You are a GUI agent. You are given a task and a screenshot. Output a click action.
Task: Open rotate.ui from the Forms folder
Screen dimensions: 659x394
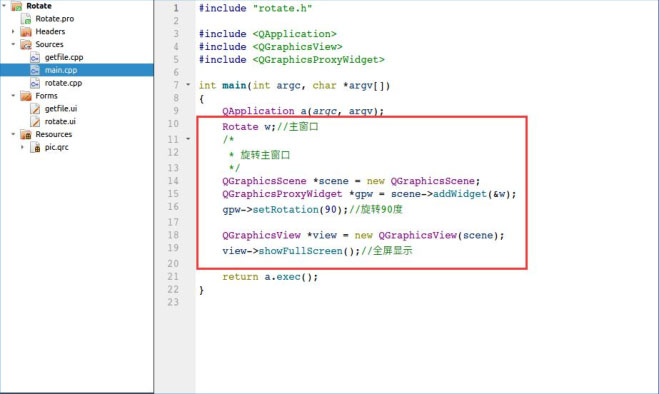point(60,122)
